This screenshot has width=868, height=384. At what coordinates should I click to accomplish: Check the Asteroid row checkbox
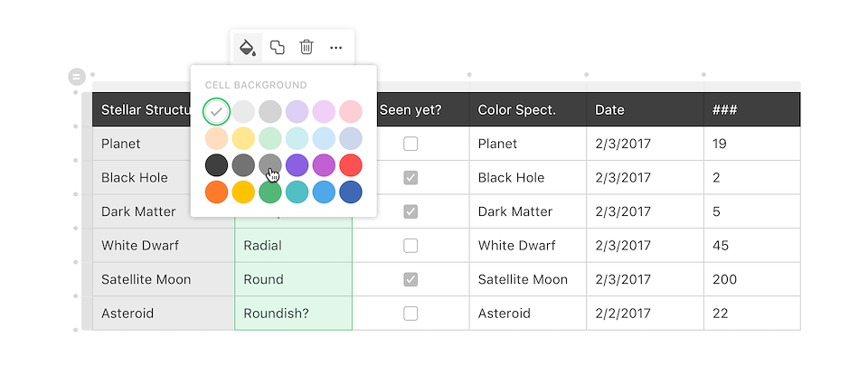pyautogui.click(x=410, y=314)
